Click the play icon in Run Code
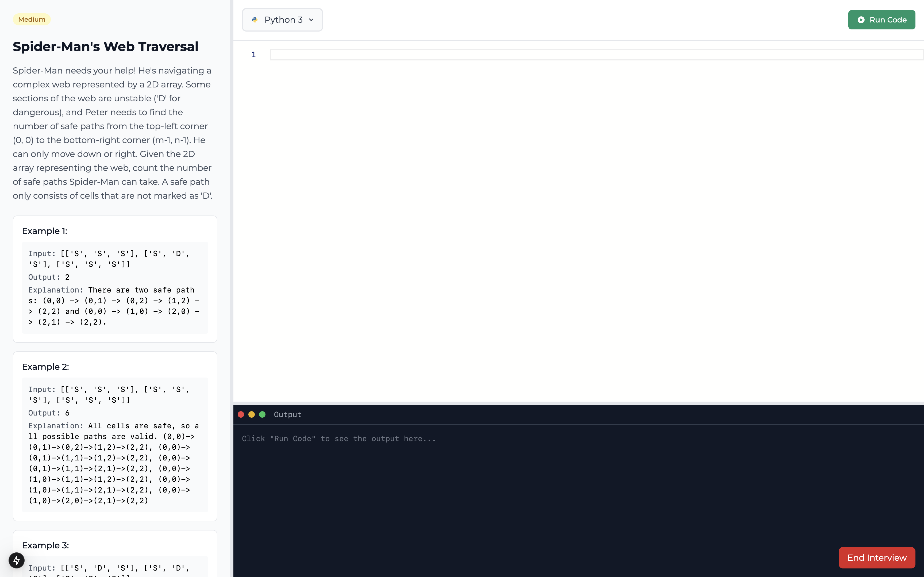 click(x=861, y=20)
